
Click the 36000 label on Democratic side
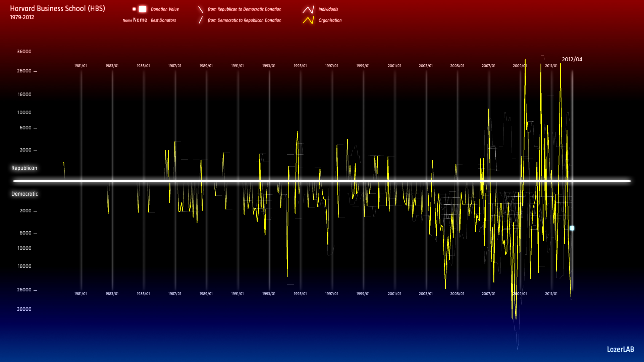[24, 309]
